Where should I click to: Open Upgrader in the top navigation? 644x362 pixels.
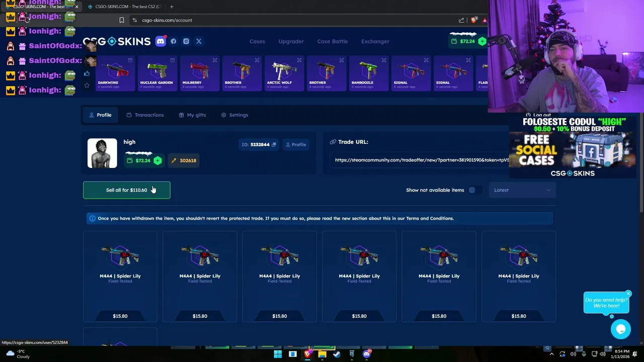tap(291, 41)
